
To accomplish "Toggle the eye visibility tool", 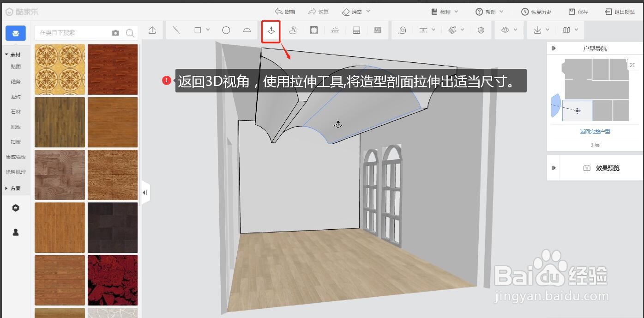I will (506, 30).
